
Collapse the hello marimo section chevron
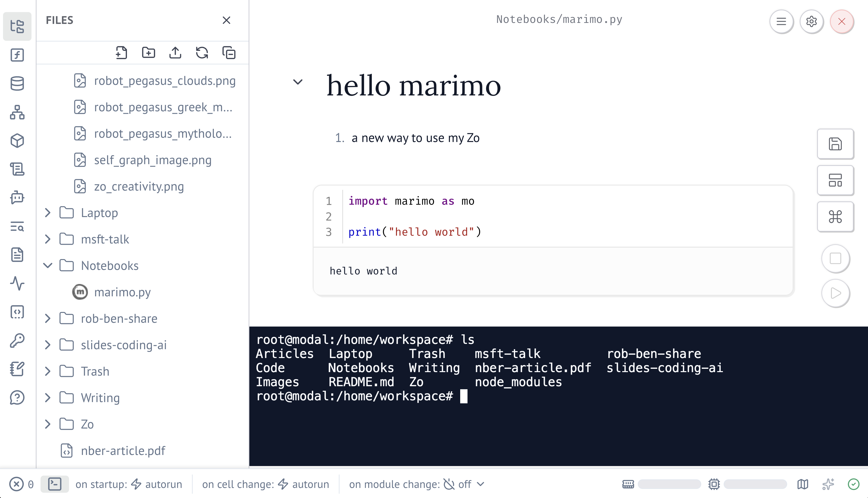(x=298, y=82)
